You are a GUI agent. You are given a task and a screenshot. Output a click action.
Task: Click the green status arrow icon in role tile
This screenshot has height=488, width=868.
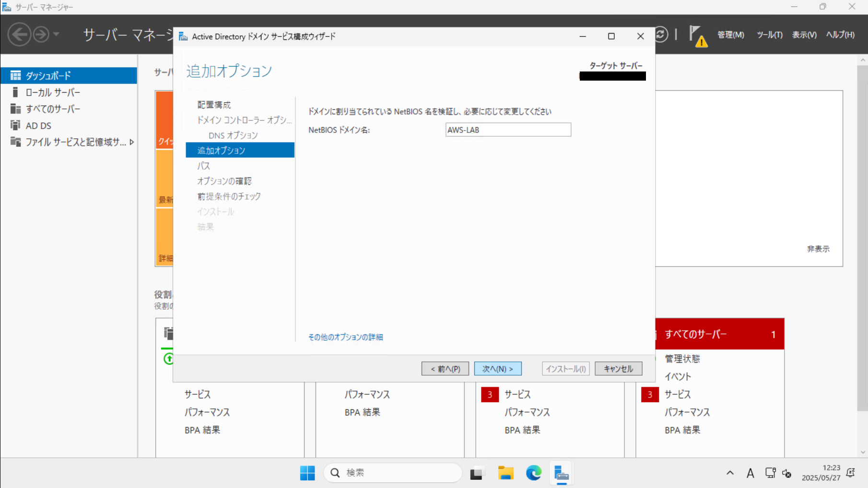coord(168,358)
